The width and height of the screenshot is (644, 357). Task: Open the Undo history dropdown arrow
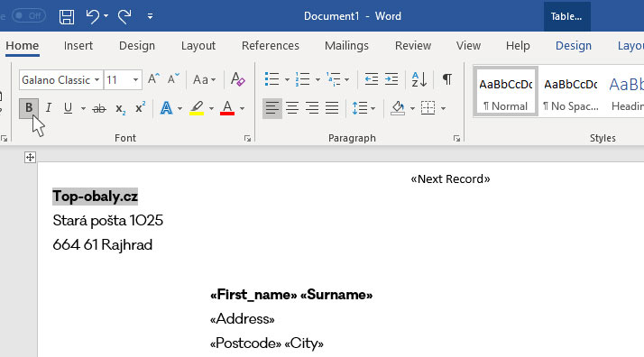pos(106,16)
